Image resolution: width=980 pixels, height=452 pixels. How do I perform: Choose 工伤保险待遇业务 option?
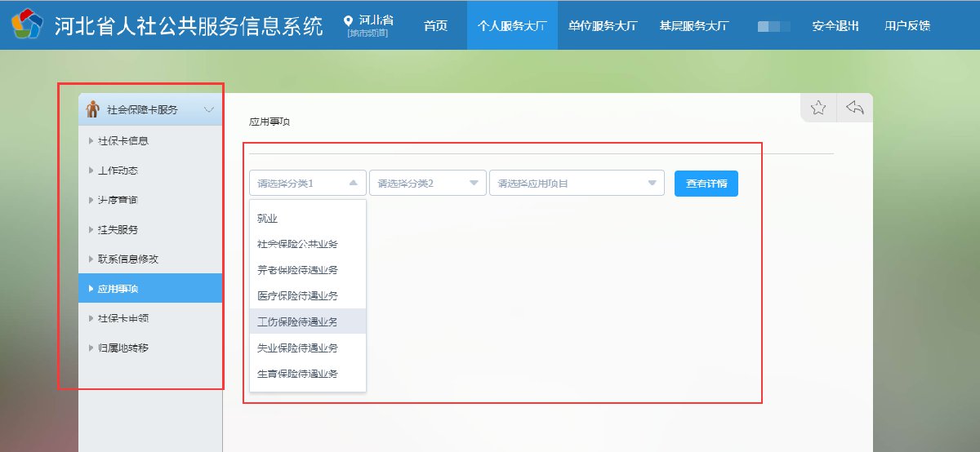point(297,322)
